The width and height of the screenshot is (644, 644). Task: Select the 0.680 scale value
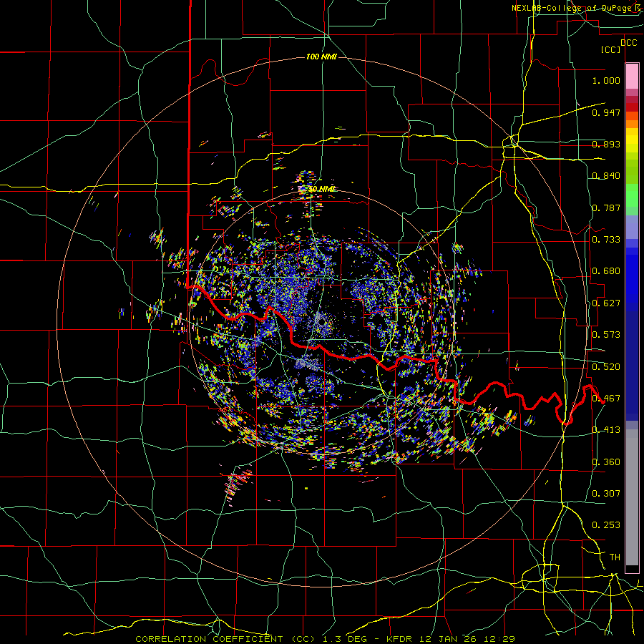click(x=606, y=271)
